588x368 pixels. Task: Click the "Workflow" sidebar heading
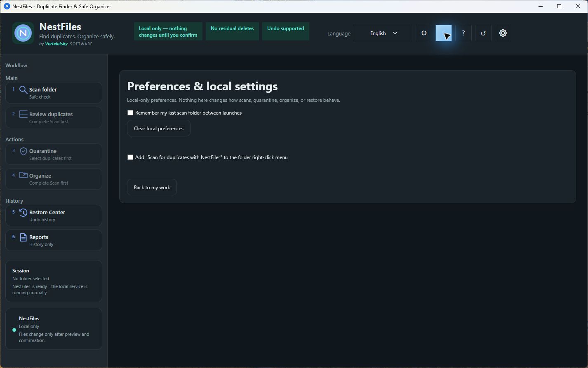click(x=16, y=65)
